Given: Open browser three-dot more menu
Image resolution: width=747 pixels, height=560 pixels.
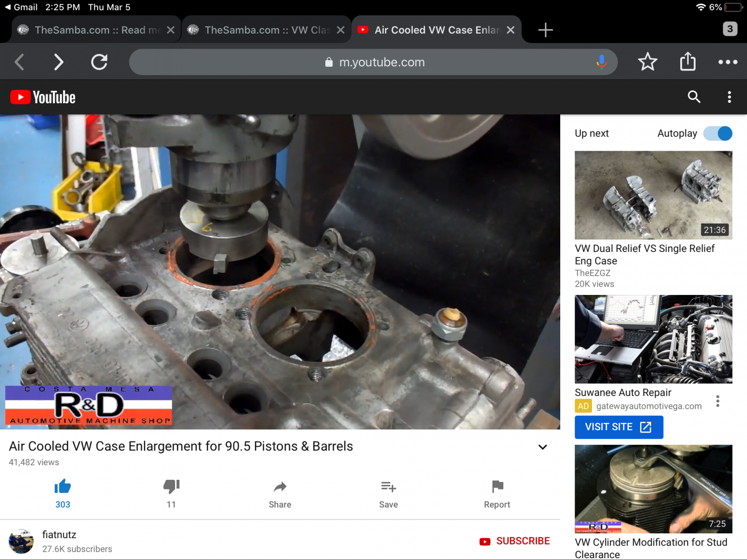Looking at the screenshot, I should pyautogui.click(x=728, y=62).
